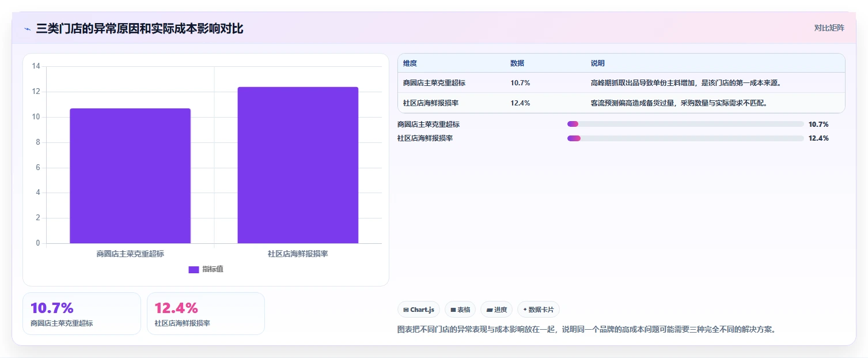
Task: Click the footer summary text 图表把不同门店
Action: 586,330
